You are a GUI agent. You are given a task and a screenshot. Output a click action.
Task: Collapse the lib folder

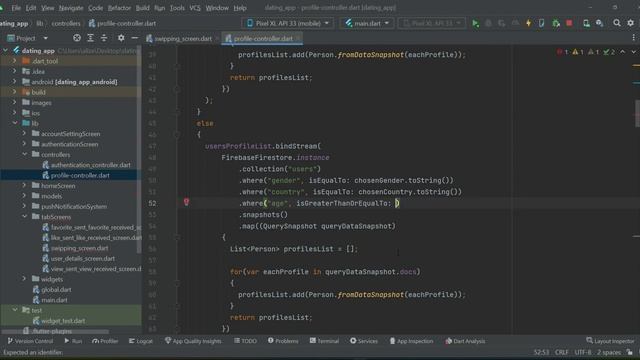[x=15, y=123]
